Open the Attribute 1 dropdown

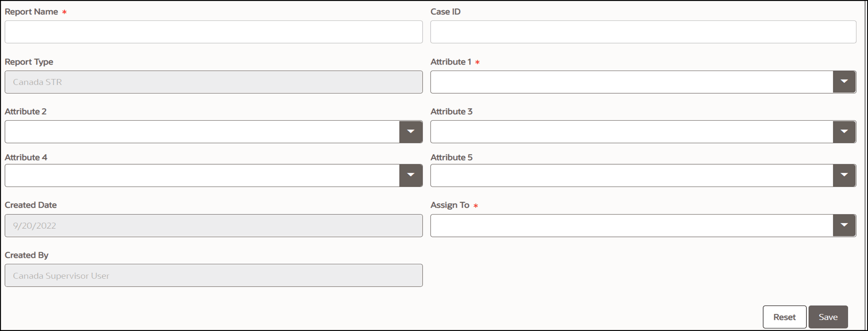(844, 81)
